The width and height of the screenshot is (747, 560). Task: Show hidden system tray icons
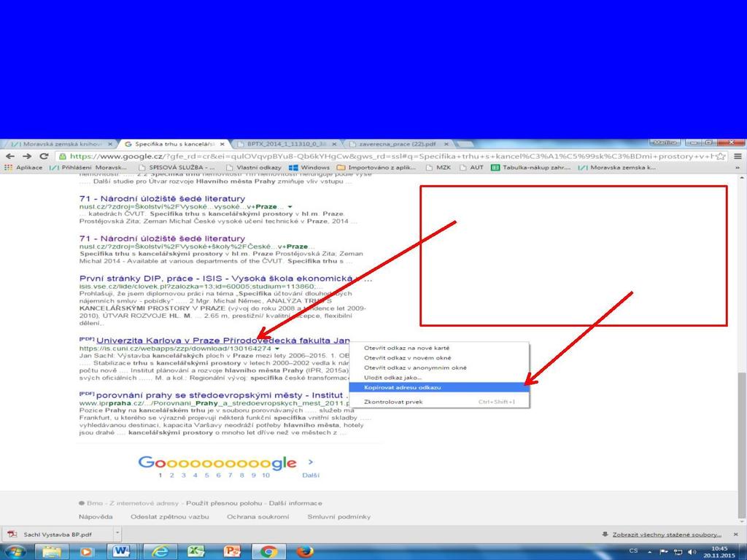pos(649,552)
